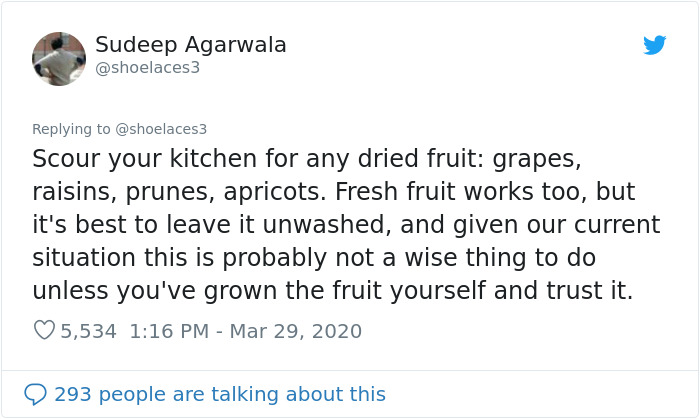Open Sudeep Agarwala's profile picture

(x=59, y=59)
